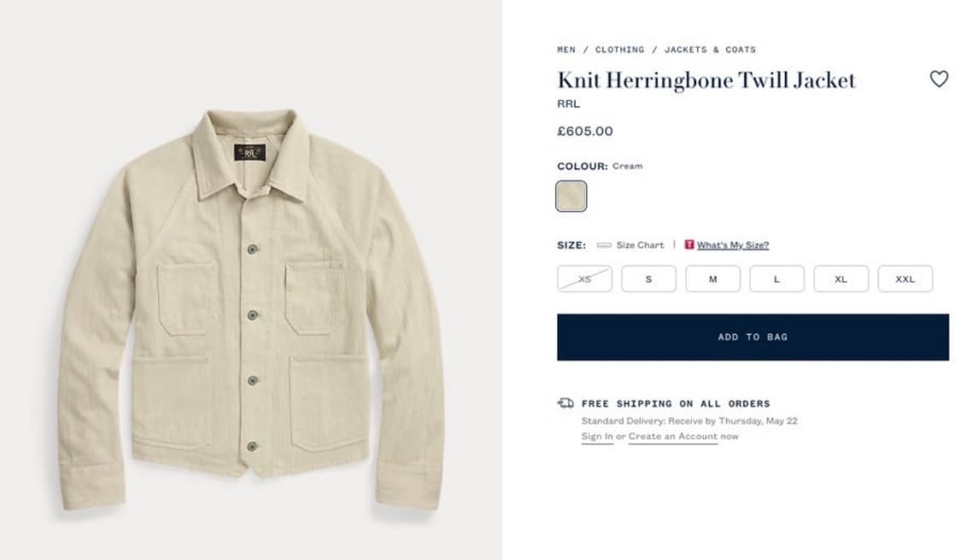Open Jackets & Coats breadcrumb
Image resolution: width=961 pixels, height=560 pixels.
tap(710, 50)
